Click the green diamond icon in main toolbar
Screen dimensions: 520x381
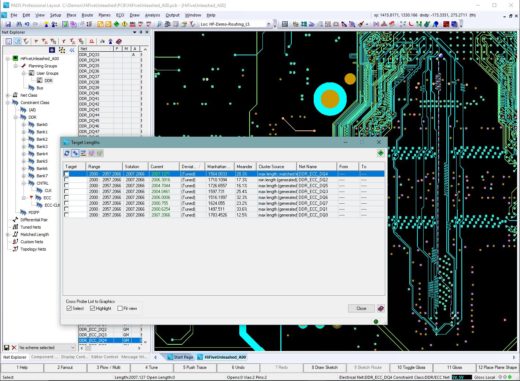[x=116, y=24]
